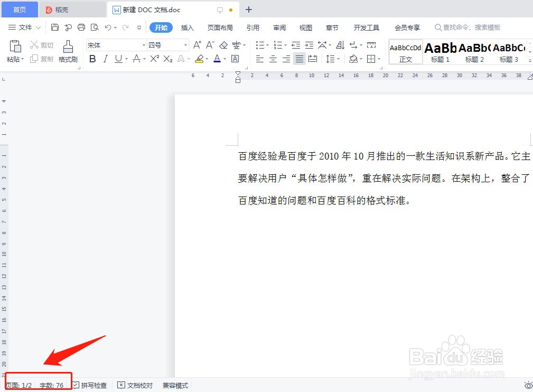Open the 章节 tab
533x392 pixels.
(332, 27)
